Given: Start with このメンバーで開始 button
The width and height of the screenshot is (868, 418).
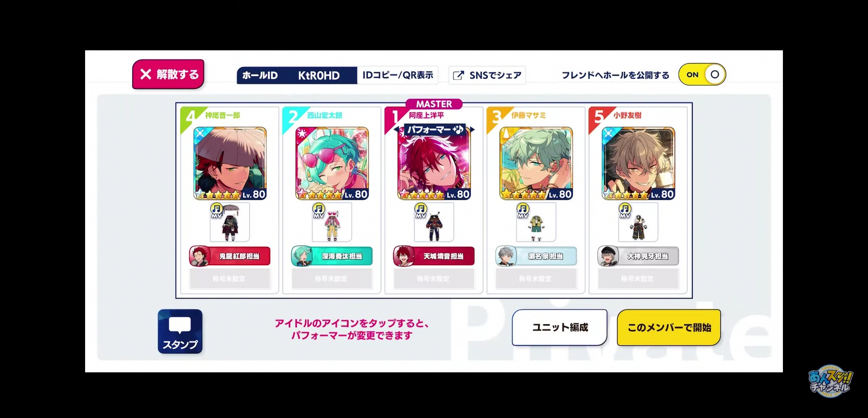Looking at the screenshot, I should pyautogui.click(x=669, y=327).
